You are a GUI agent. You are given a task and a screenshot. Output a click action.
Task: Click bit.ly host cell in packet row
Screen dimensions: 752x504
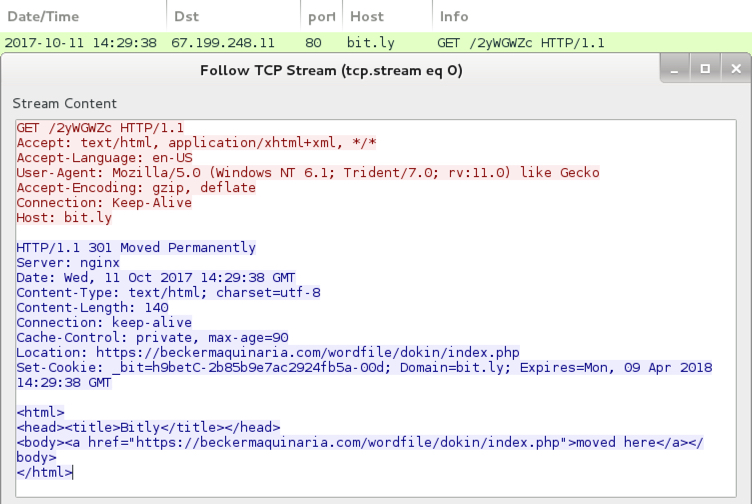[371, 43]
